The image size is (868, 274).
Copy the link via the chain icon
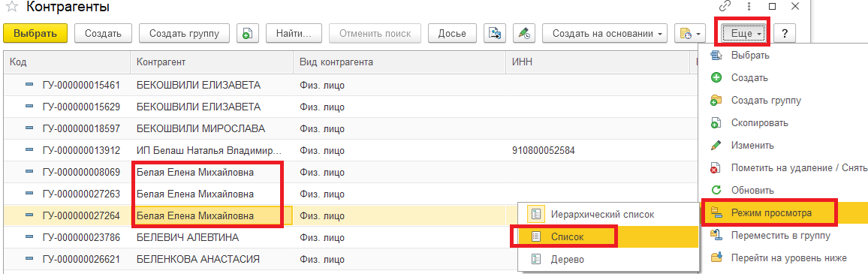coord(725,7)
